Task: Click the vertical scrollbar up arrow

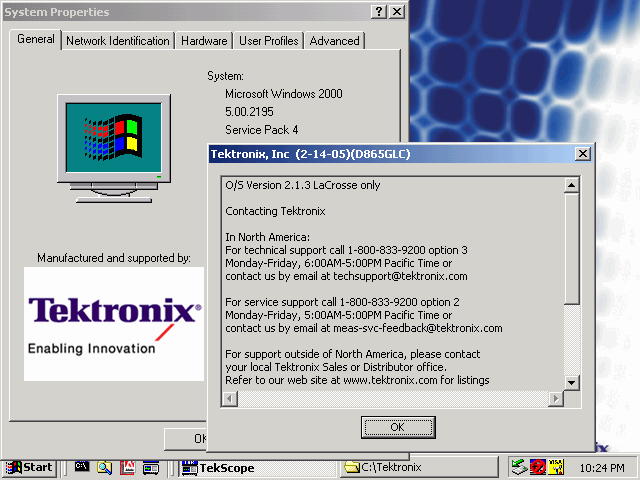Action: tap(571, 186)
